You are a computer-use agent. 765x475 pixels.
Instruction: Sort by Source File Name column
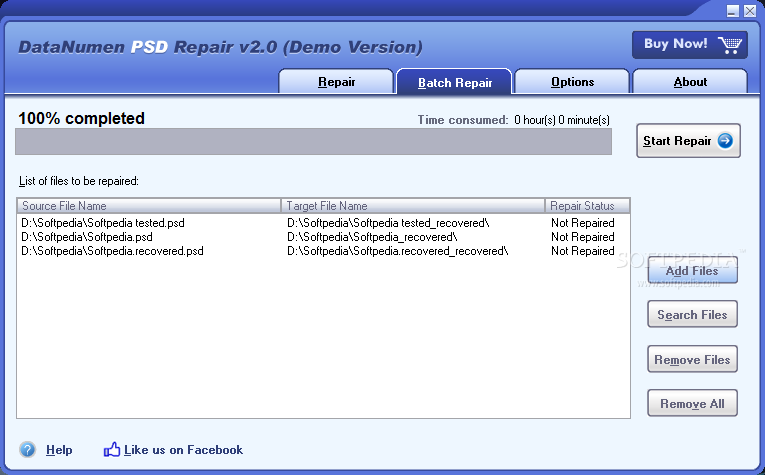[149, 206]
